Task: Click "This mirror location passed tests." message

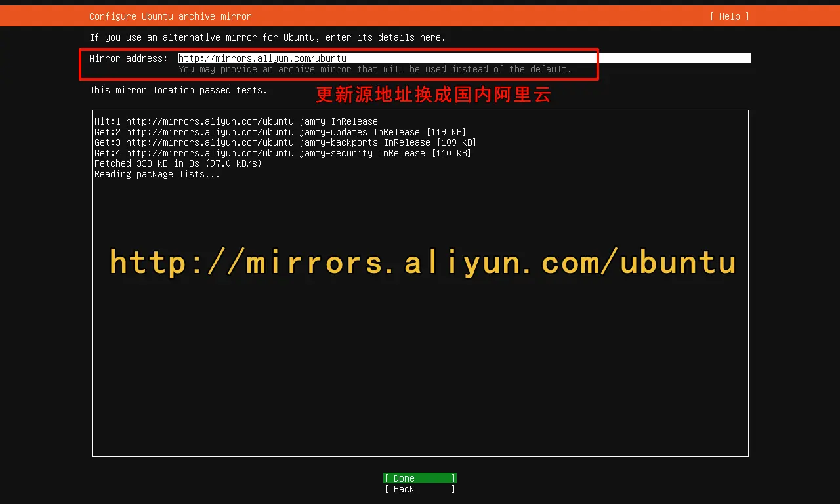Action: pyautogui.click(x=178, y=90)
